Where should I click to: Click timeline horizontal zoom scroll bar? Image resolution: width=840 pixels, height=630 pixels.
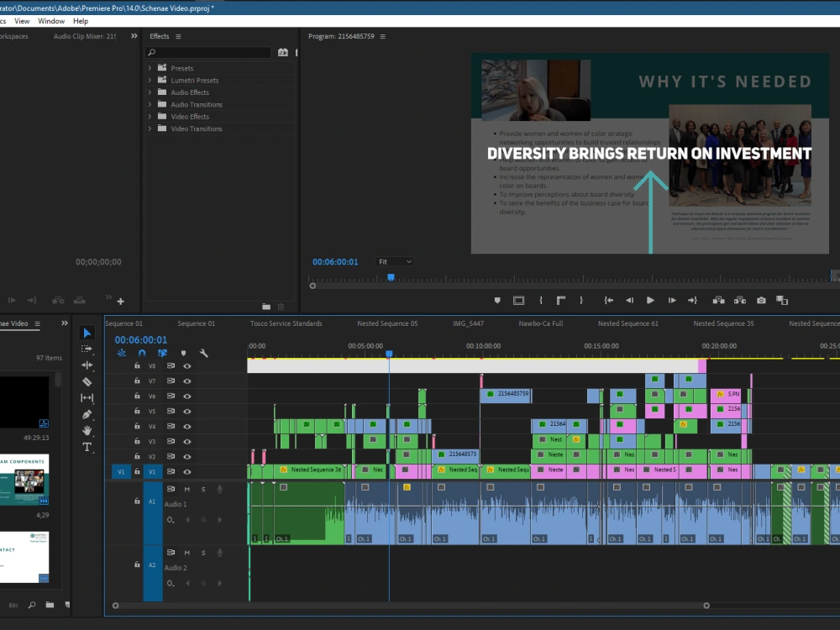point(411,606)
